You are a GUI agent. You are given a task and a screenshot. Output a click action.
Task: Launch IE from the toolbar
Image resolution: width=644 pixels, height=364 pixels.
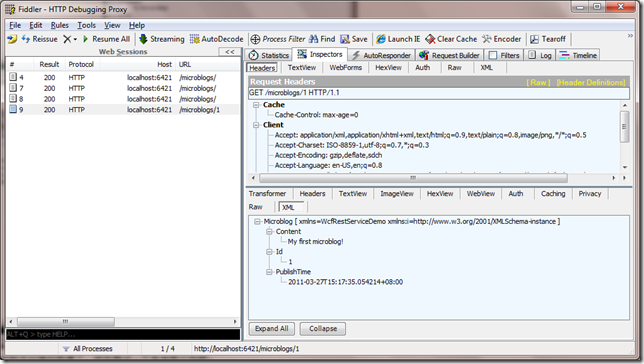398,39
